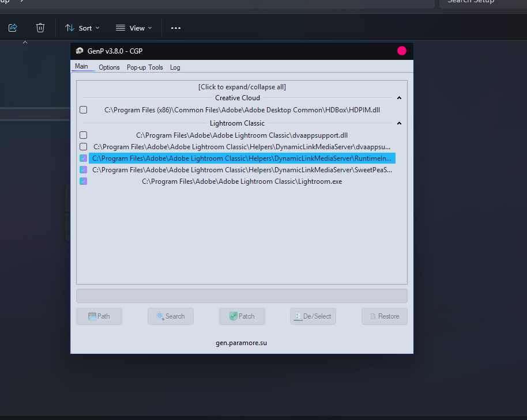Check the DynamicLinkMediaServer\dvaappsu... checkbox
Viewport: 527px width, 420px height.
click(84, 147)
